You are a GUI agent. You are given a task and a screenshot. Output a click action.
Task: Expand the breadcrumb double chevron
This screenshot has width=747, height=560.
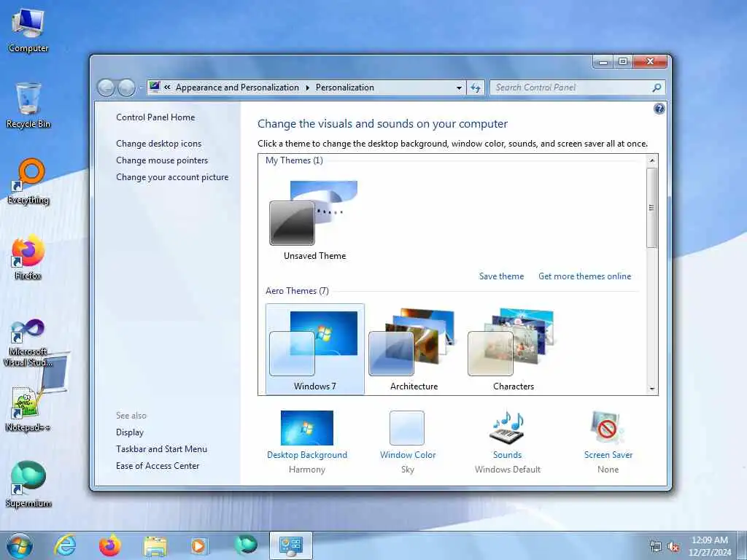click(x=167, y=87)
